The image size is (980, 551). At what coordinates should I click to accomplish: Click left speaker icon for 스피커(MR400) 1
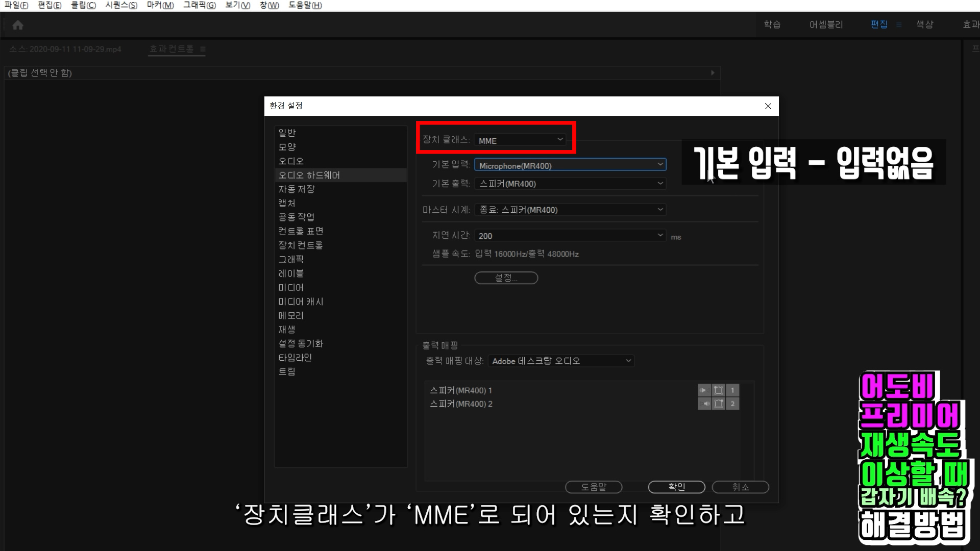704,390
